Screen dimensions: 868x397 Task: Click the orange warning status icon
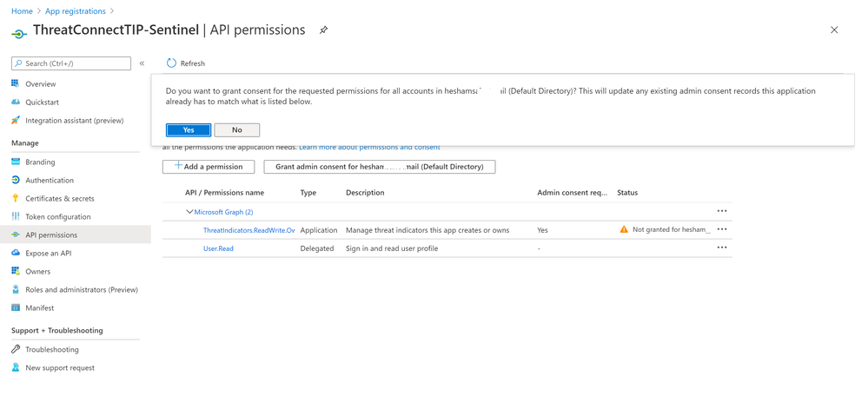624,229
